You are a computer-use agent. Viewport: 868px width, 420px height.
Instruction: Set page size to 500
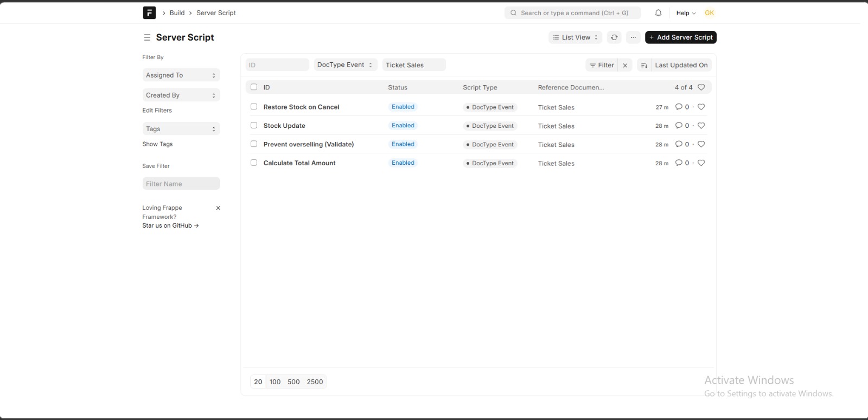tap(293, 382)
